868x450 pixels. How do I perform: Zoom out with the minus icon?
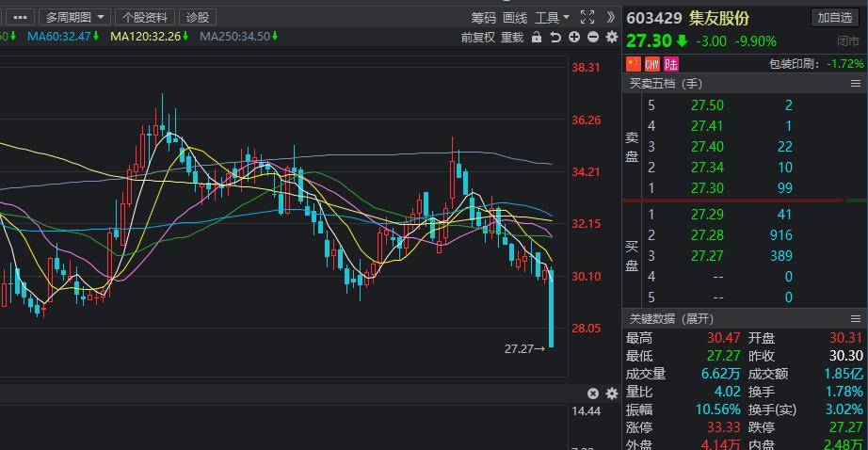[x=593, y=37]
